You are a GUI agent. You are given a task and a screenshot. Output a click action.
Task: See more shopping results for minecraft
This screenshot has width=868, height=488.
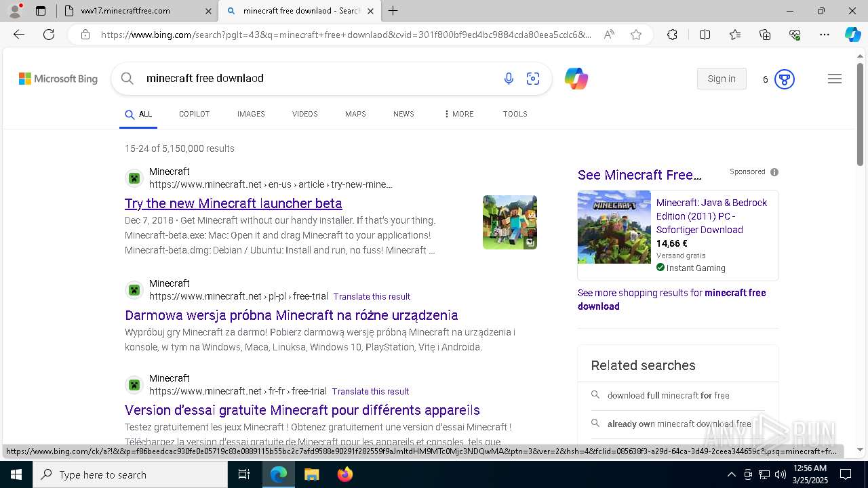(x=672, y=300)
